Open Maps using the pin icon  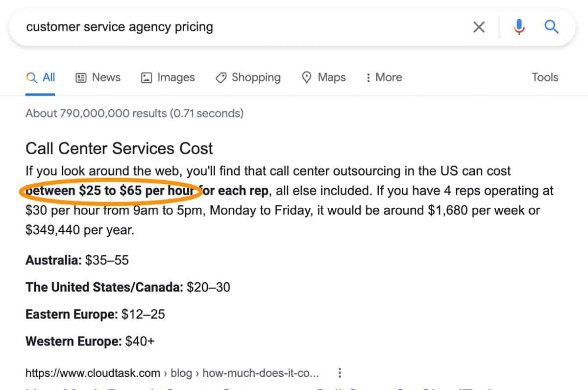click(307, 77)
